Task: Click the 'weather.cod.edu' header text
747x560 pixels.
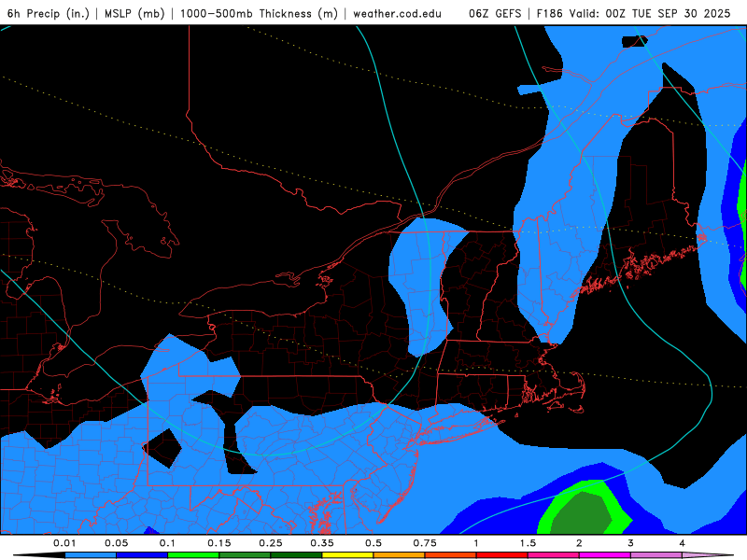Action: [x=398, y=13]
